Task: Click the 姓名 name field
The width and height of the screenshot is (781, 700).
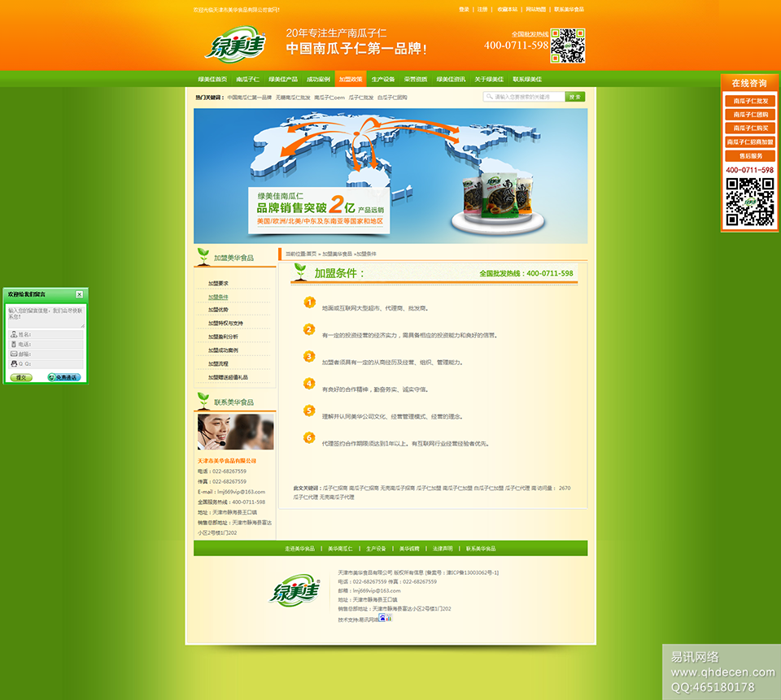Action: click(46, 335)
